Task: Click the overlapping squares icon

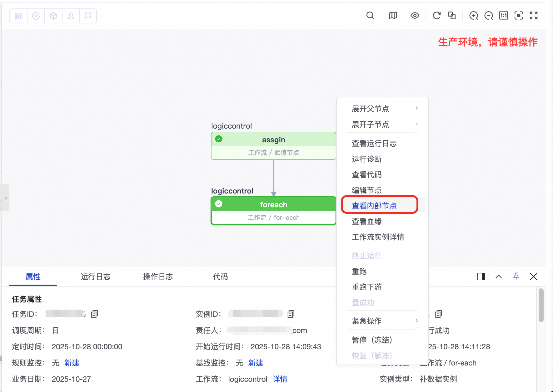Action: click(x=452, y=15)
